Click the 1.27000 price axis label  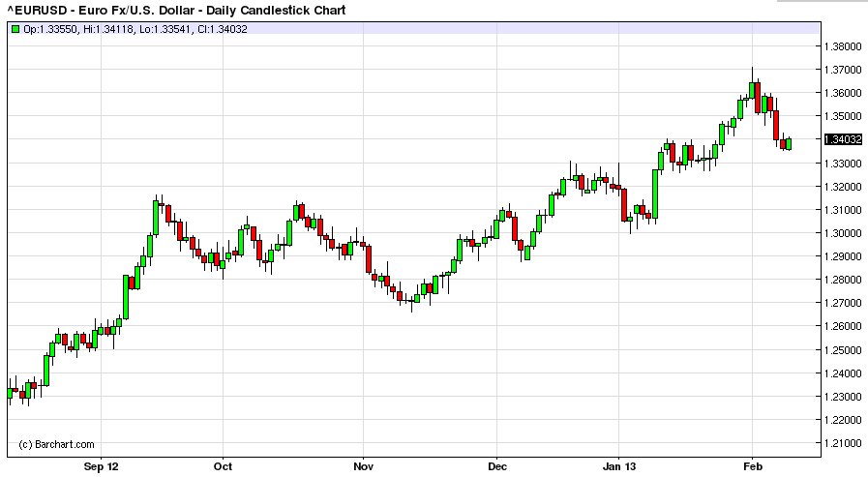point(843,303)
